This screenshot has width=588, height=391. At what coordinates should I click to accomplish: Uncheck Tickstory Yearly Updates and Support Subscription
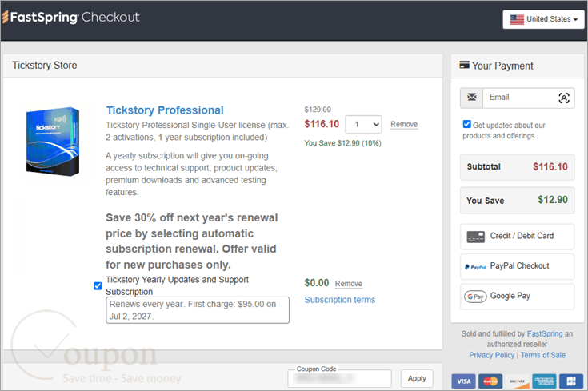pyautogui.click(x=98, y=286)
